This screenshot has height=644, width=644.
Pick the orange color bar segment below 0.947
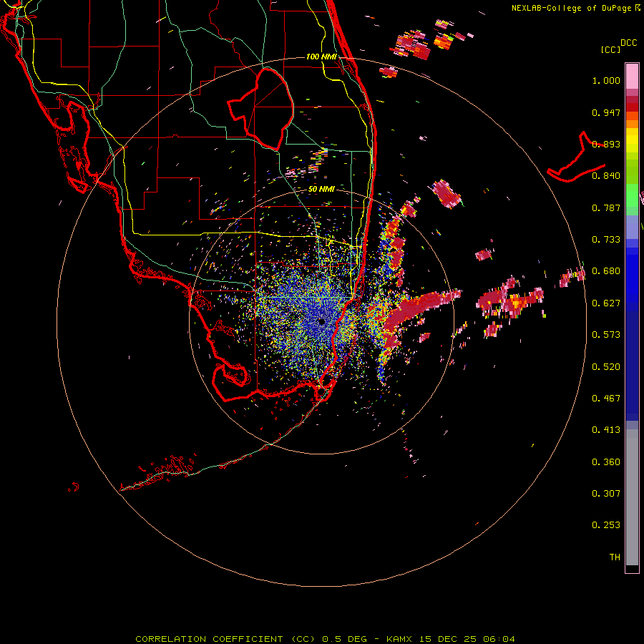[x=632, y=125]
